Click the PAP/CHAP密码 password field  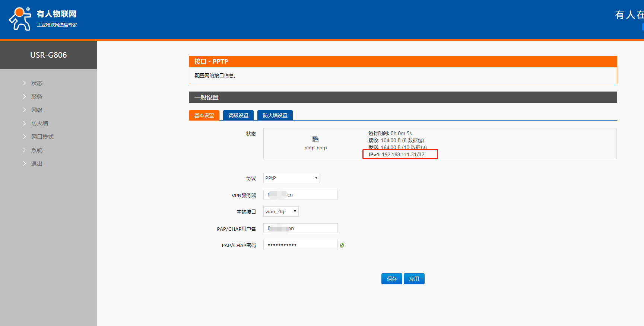300,244
